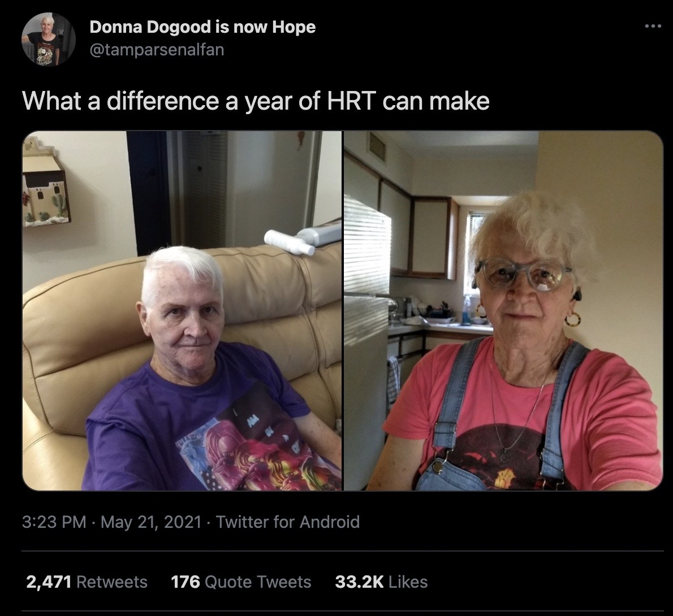Image resolution: width=673 pixels, height=616 pixels.
Task: Click the May 21, 2021 date
Action: click(150, 522)
